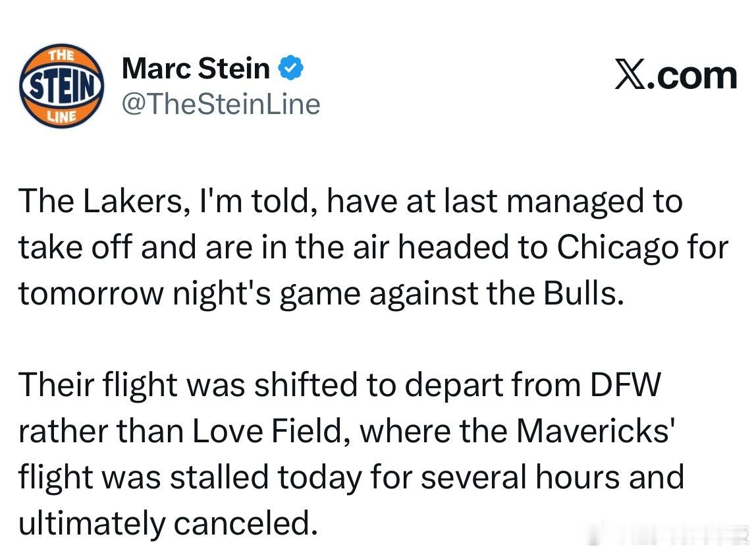Click the word "Chicago" in the tweet
756x553 pixels.
616,247
